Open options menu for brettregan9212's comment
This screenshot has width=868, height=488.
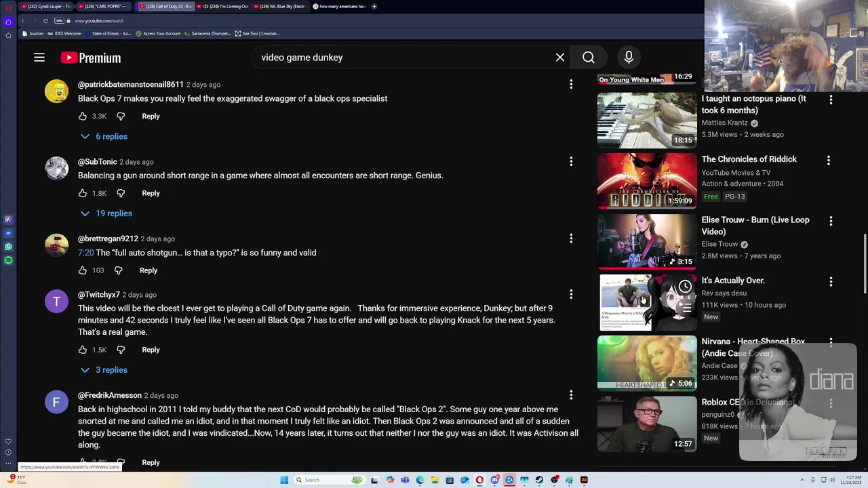click(x=571, y=239)
